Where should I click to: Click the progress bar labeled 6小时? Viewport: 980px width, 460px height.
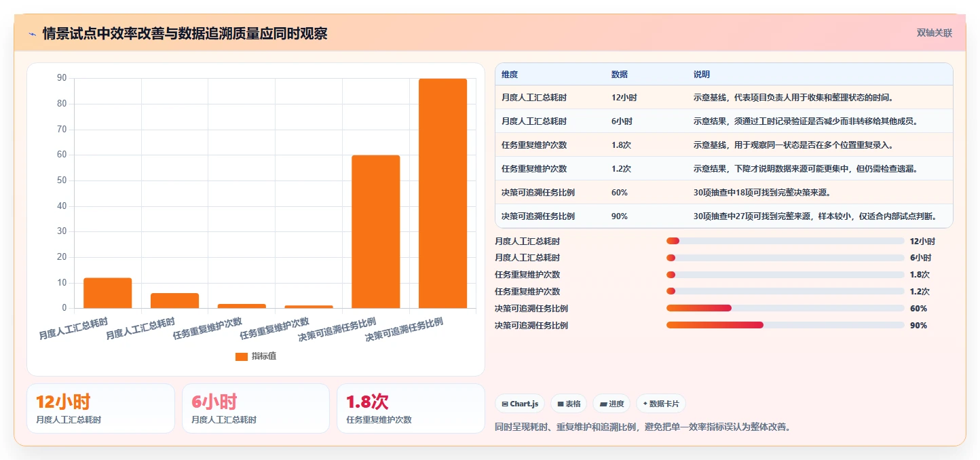[785, 258]
